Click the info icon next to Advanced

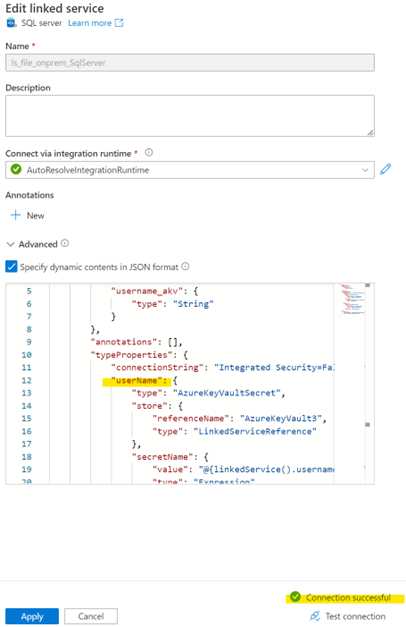[x=65, y=243]
